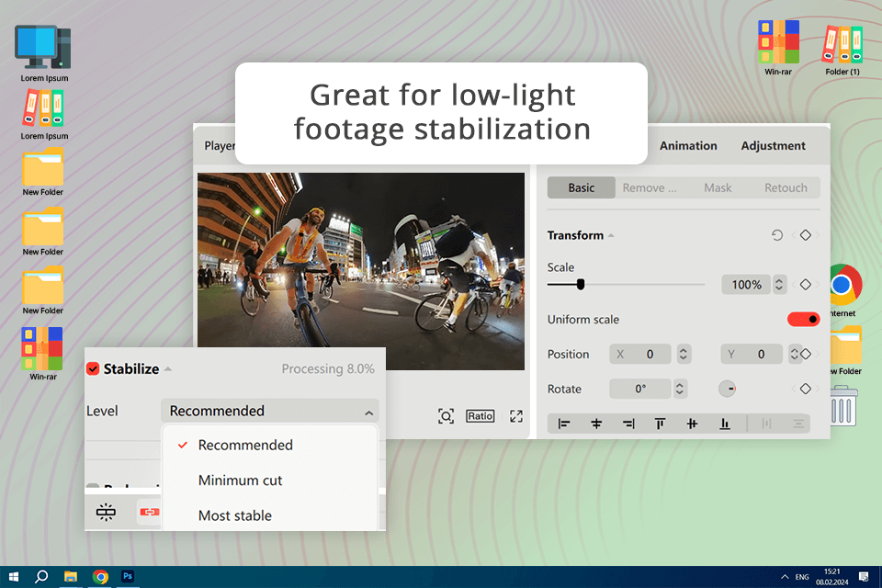Click the Position X input field
Screen dimensions: 882x588
click(640, 354)
